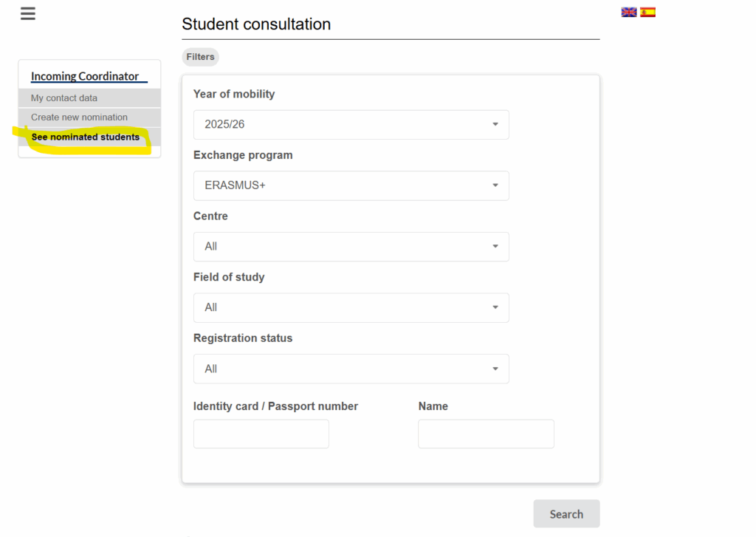Image resolution: width=756 pixels, height=537 pixels.
Task: Open the 2025/26 year of mobility combo box
Action: coord(351,125)
